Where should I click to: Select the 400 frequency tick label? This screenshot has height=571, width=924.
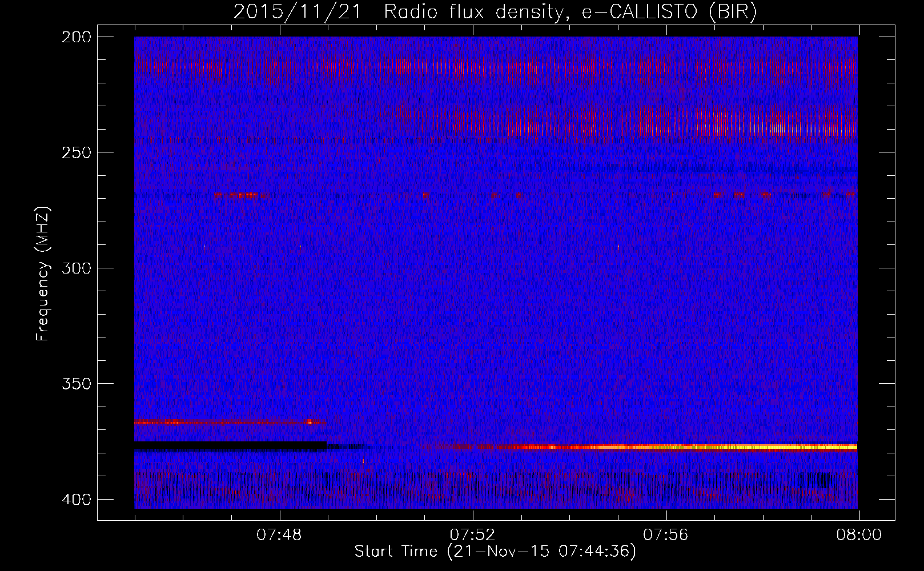[x=75, y=499]
